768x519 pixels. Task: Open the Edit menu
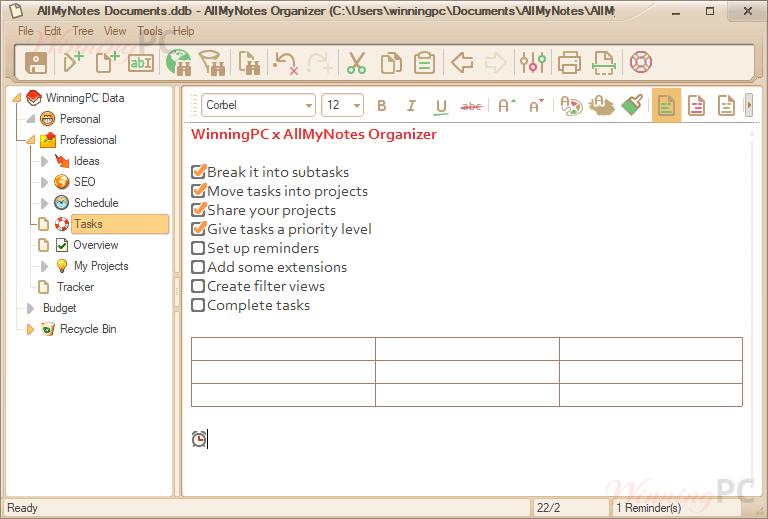[52, 31]
